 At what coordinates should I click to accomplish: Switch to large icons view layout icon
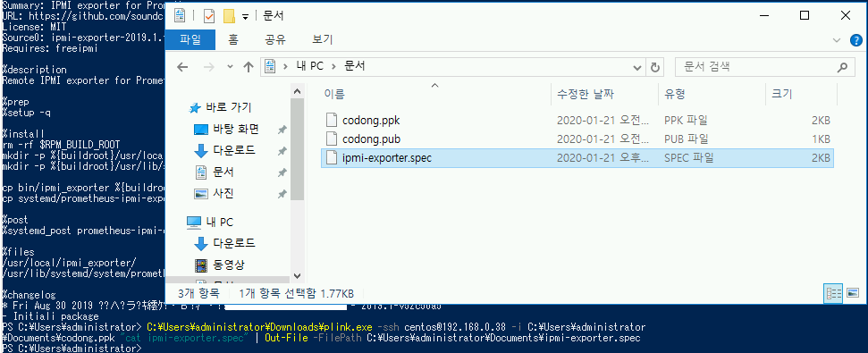coord(853,293)
